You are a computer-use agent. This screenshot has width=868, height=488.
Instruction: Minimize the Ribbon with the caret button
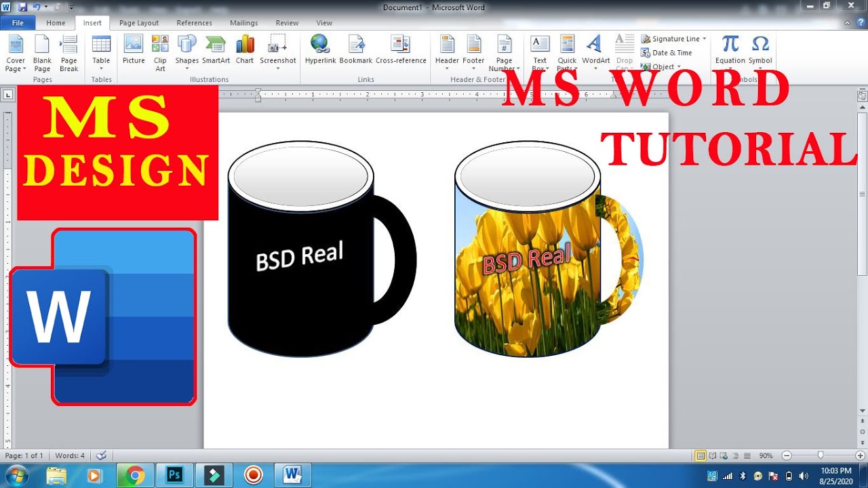(848, 22)
